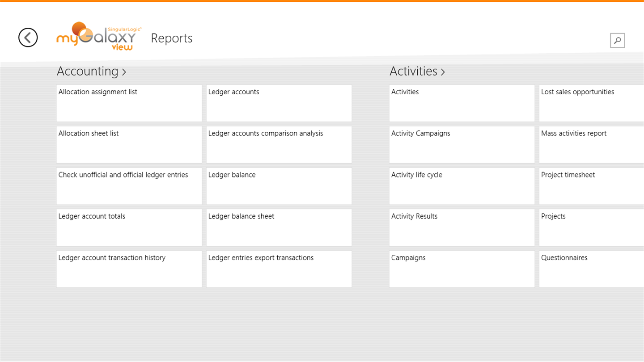Image resolution: width=644 pixels, height=362 pixels.
Task: Open Ledger accounts comparison analysis
Action: [279, 144]
